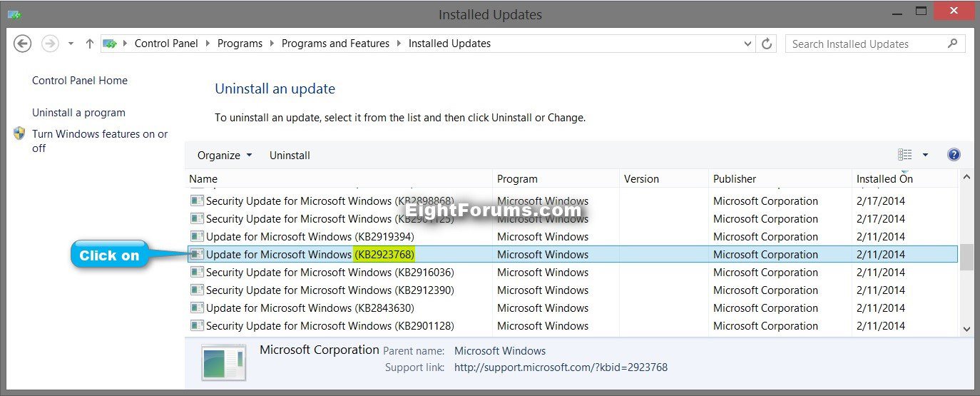
Task: Sort by the Version column header
Action: (664, 178)
